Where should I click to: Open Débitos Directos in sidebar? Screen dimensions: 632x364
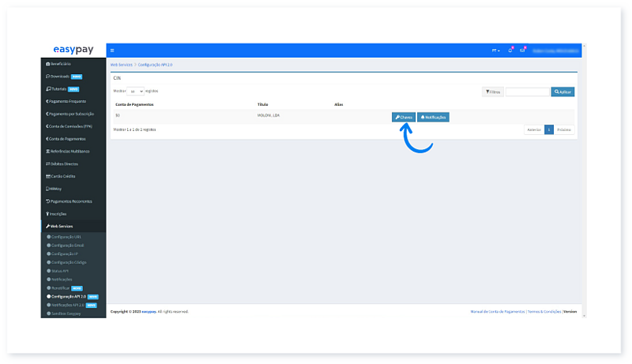(62, 164)
